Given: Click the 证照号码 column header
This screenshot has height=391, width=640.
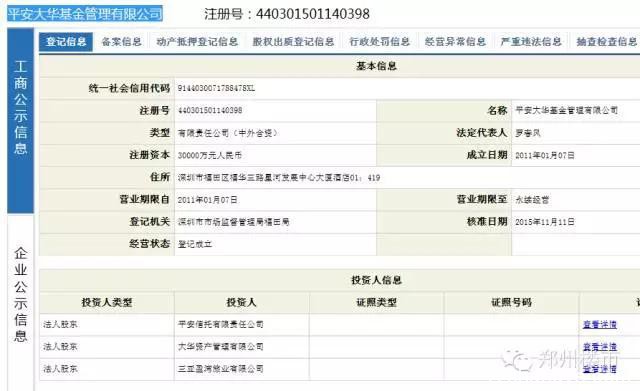Looking at the screenshot, I should pyautogui.click(x=511, y=302).
